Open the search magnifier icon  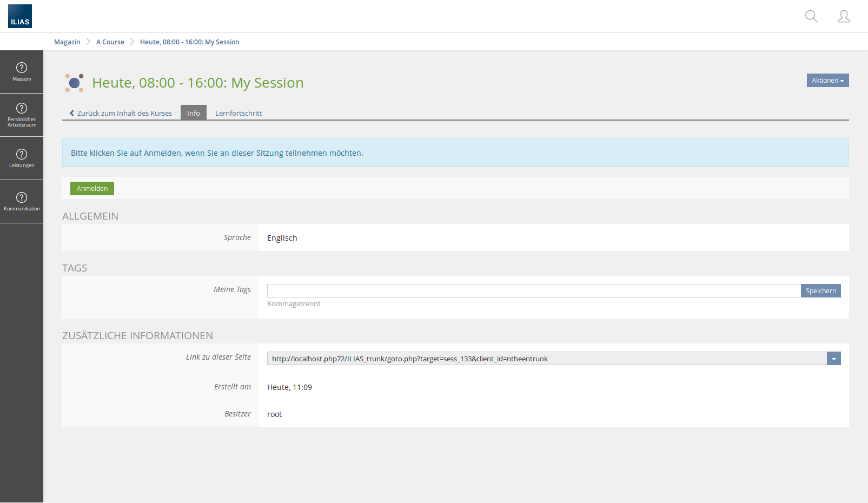click(811, 16)
